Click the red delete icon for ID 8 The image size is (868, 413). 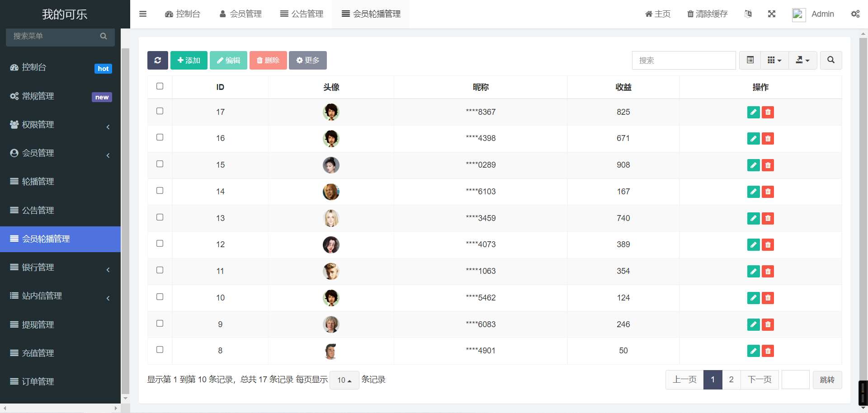[x=768, y=351]
